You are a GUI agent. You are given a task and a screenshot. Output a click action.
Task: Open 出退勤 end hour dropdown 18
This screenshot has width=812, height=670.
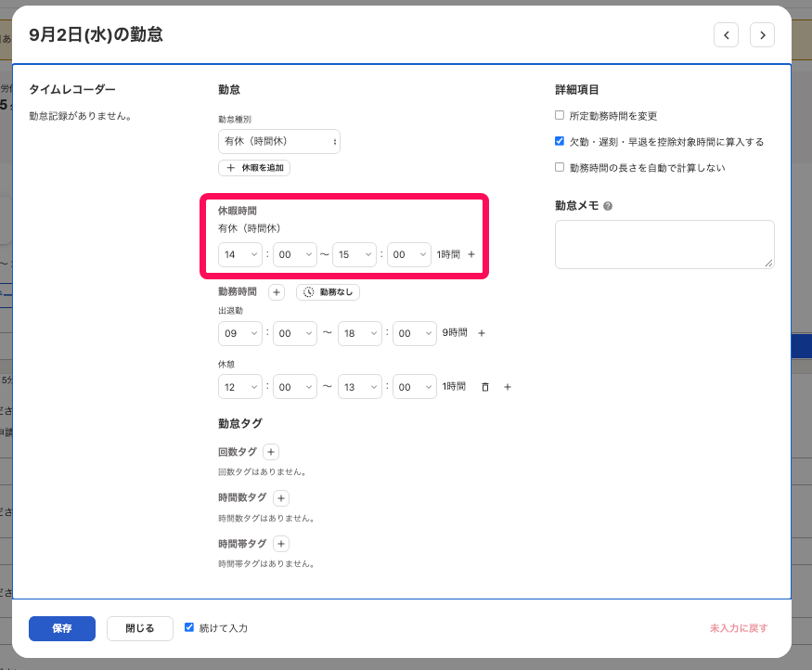pyautogui.click(x=360, y=333)
